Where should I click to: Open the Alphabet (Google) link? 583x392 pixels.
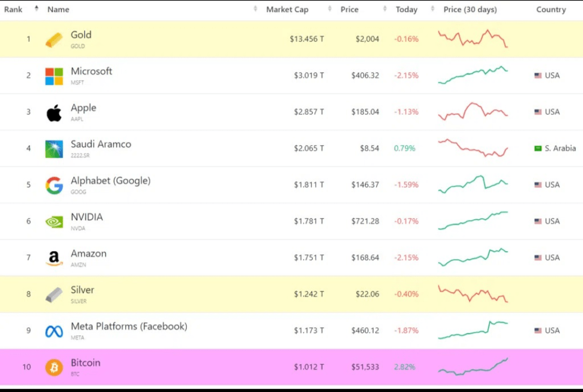pos(111,181)
